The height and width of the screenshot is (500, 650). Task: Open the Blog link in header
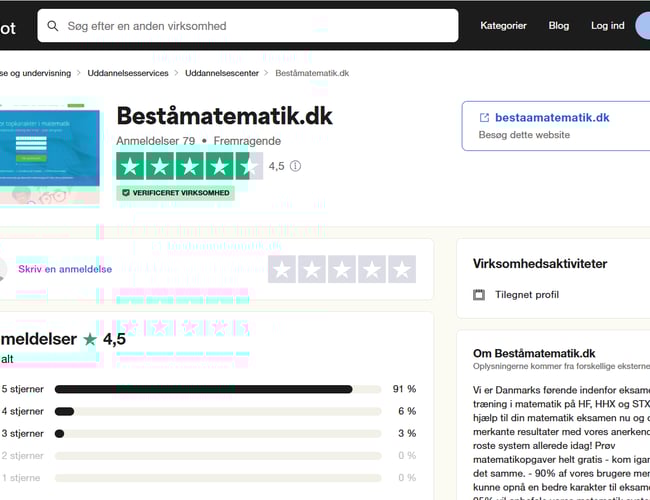pyautogui.click(x=559, y=26)
